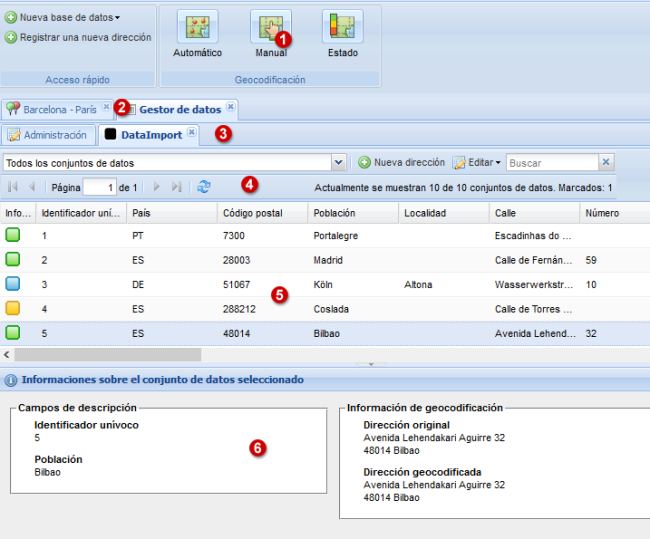Click Calle de Fernán... street cell
The height and width of the screenshot is (539, 650).
(534, 260)
